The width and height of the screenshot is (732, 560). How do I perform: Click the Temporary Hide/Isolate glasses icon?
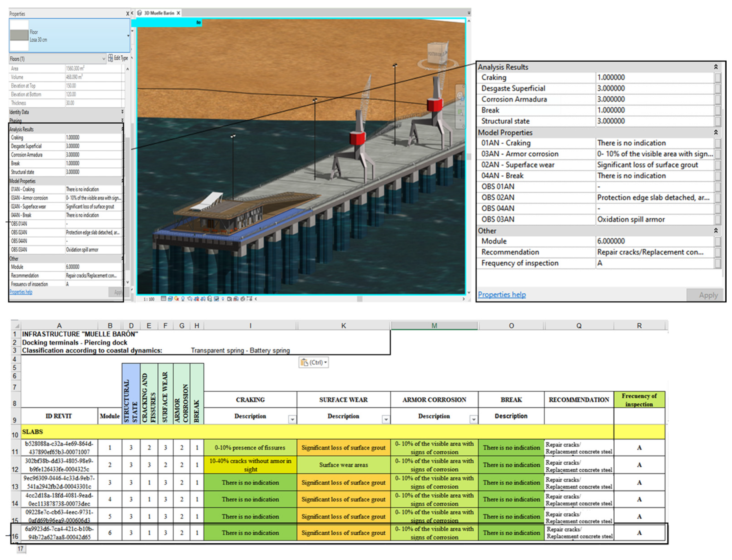(x=216, y=299)
